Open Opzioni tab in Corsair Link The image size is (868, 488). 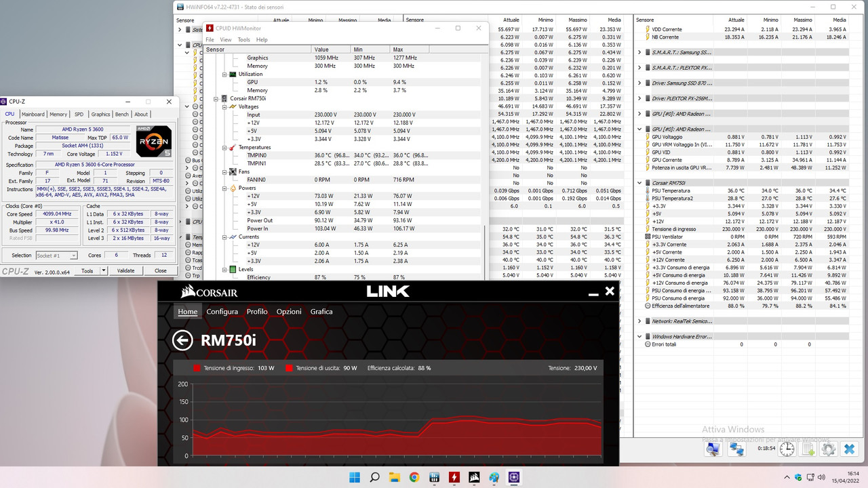pyautogui.click(x=289, y=312)
